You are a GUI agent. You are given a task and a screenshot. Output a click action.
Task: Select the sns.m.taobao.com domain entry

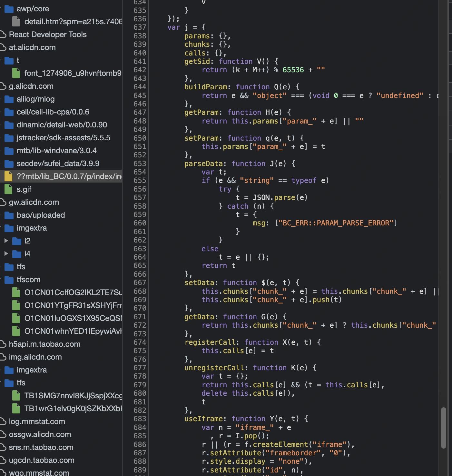click(41, 447)
